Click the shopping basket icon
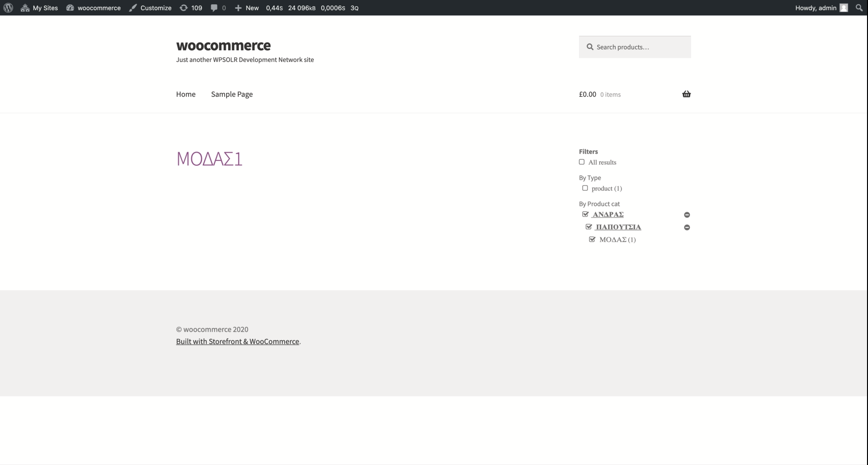Screen dimensions: 868x465 [686, 94]
